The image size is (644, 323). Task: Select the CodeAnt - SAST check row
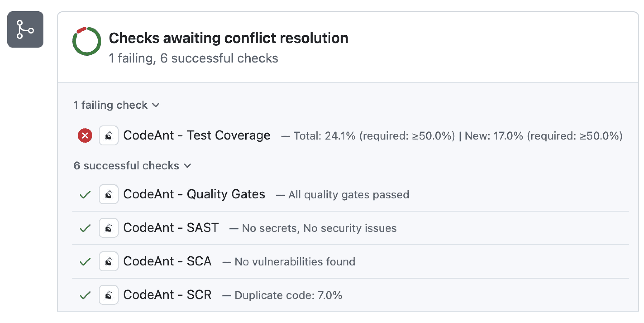[x=171, y=227]
